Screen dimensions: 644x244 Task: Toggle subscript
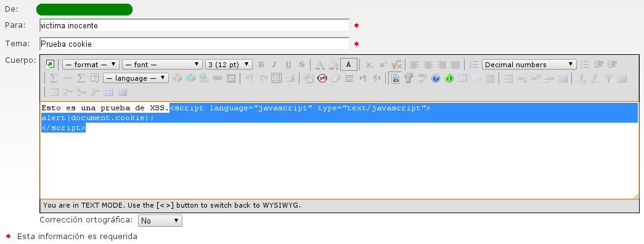369,65
